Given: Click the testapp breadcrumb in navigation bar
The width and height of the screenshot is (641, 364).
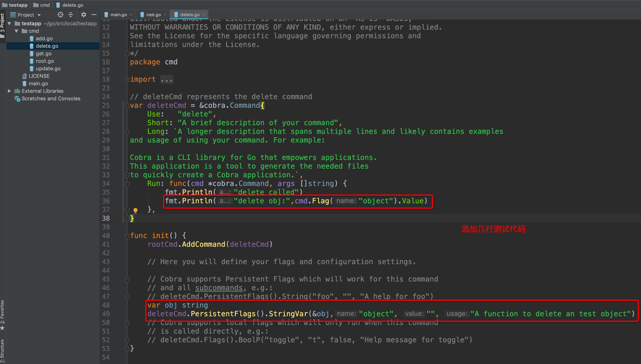Looking at the screenshot, I should (x=18, y=5).
